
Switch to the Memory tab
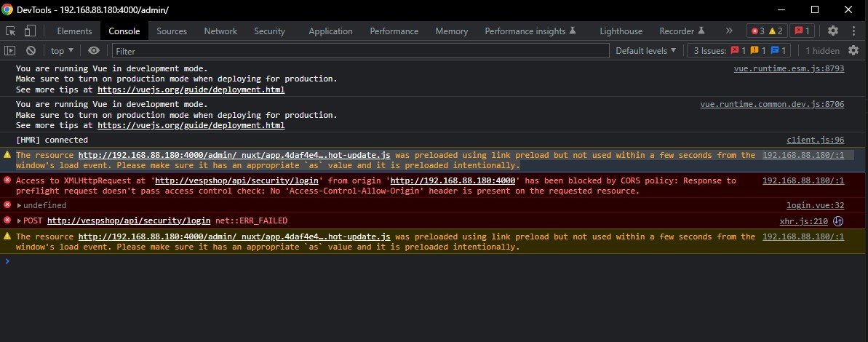(452, 31)
